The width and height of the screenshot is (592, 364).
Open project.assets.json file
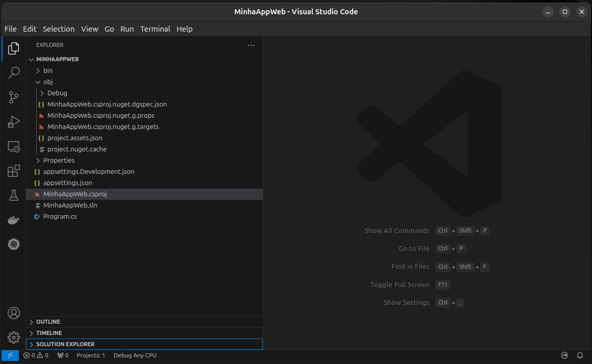(144, 138)
